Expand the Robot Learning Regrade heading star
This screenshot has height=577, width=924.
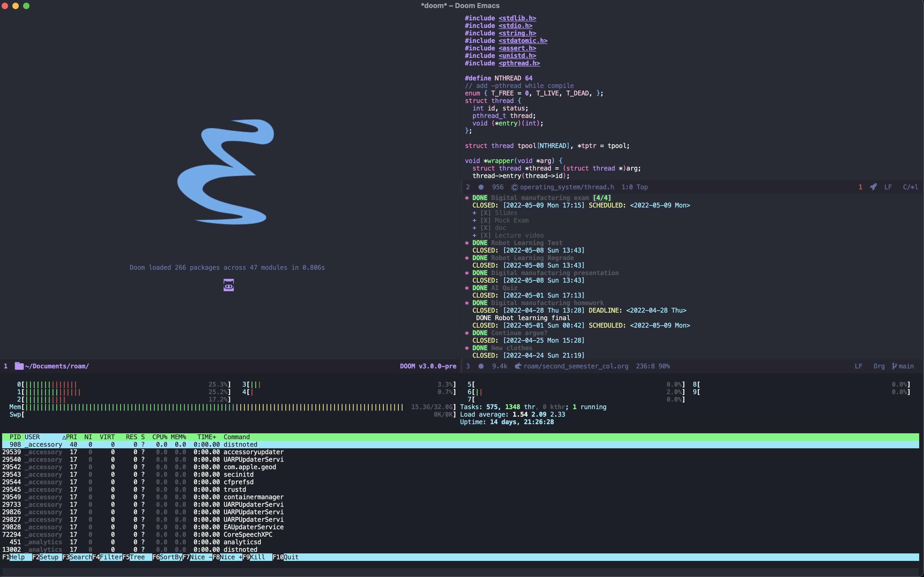tap(467, 258)
